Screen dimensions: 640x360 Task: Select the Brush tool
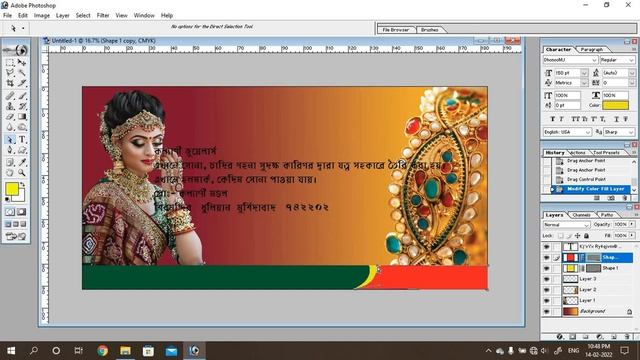(x=22, y=96)
